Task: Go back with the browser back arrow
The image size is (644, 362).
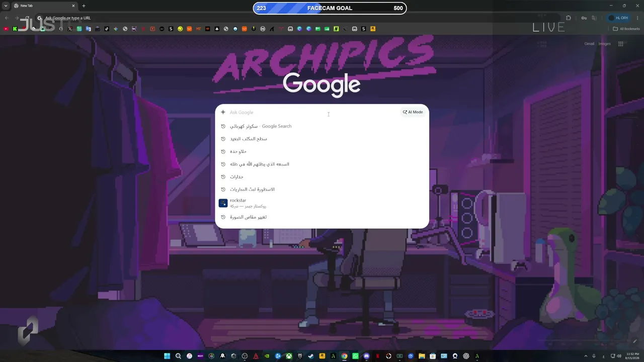Action: click(7, 18)
